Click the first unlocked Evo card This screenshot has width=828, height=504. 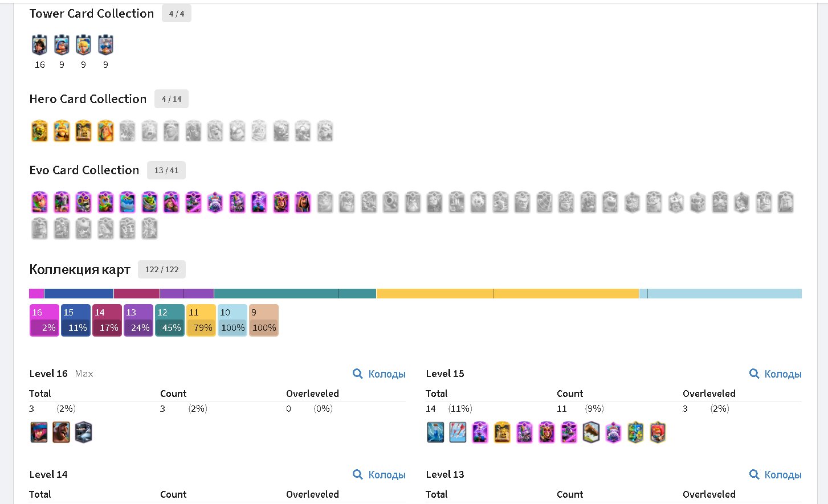click(x=39, y=202)
